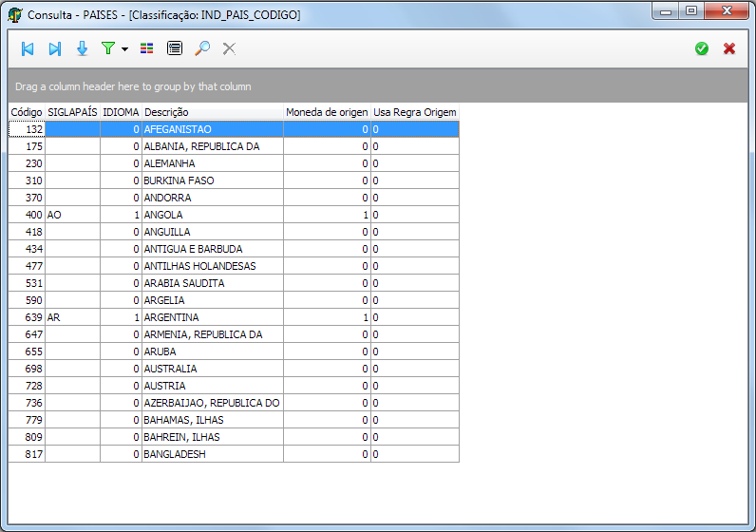The width and height of the screenshot is (756, 532).
Task: Click the BANGLADESH row
Action: pos(211,454)
